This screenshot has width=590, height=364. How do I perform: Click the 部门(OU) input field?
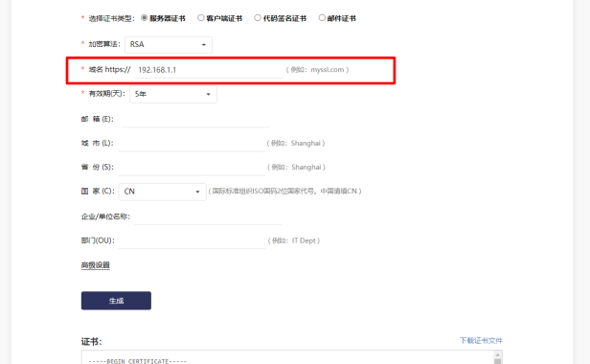click(193, 240)
